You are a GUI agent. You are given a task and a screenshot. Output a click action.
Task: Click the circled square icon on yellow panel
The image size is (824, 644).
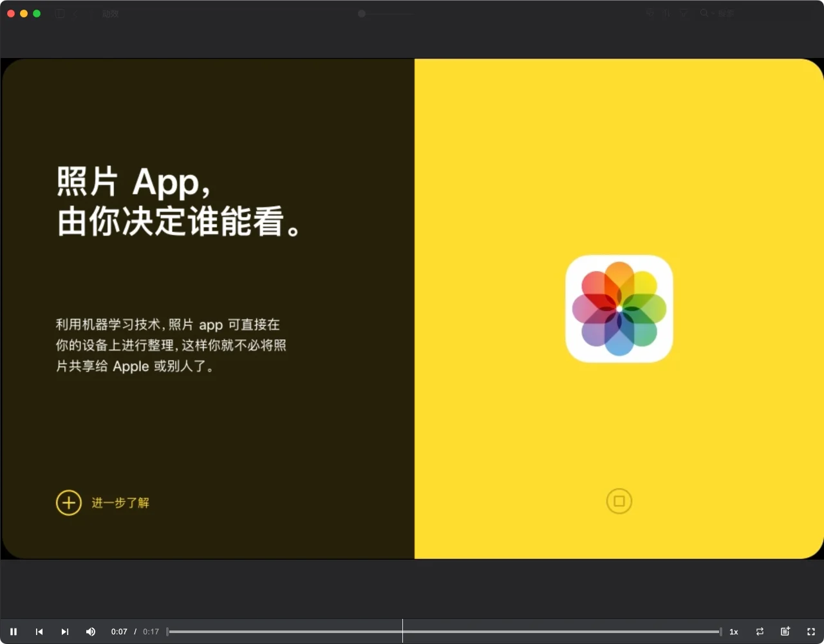pyautogui.click(x=619, y=501)
